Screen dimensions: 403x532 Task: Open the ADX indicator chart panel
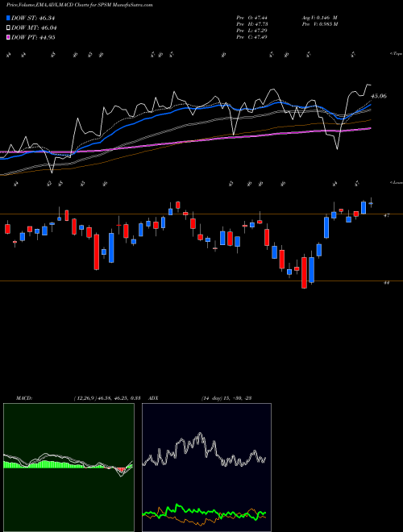(x=206, y=468)
